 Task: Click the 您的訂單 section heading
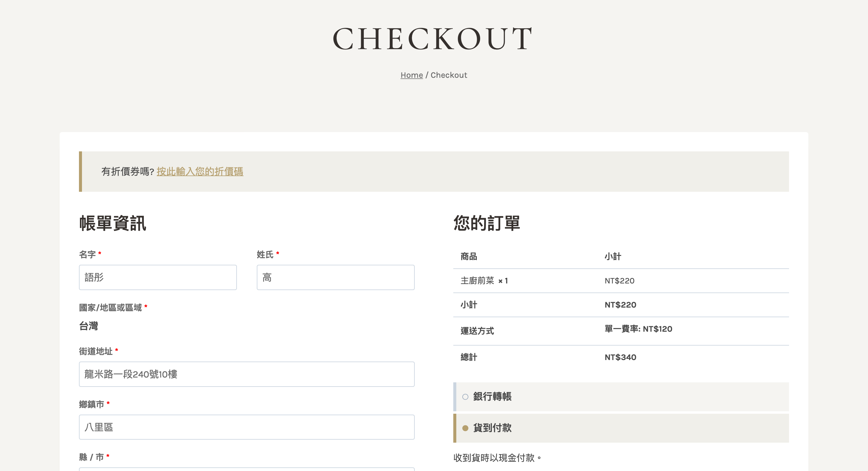tap(486, 223)
